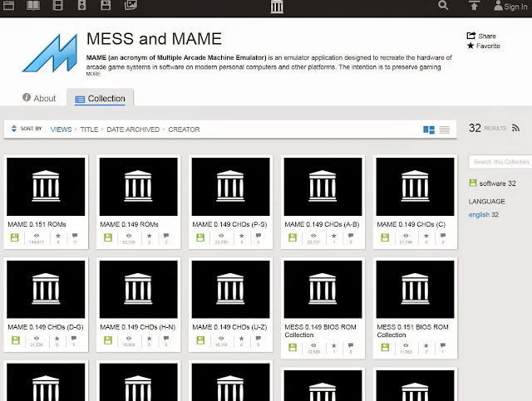This screenshot has height=401, width=532.
Task: Open the images icon in top bar
Action: click(131, 5)
